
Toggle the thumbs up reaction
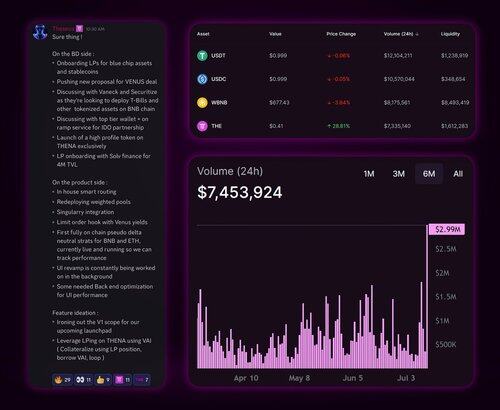point(103,380)
